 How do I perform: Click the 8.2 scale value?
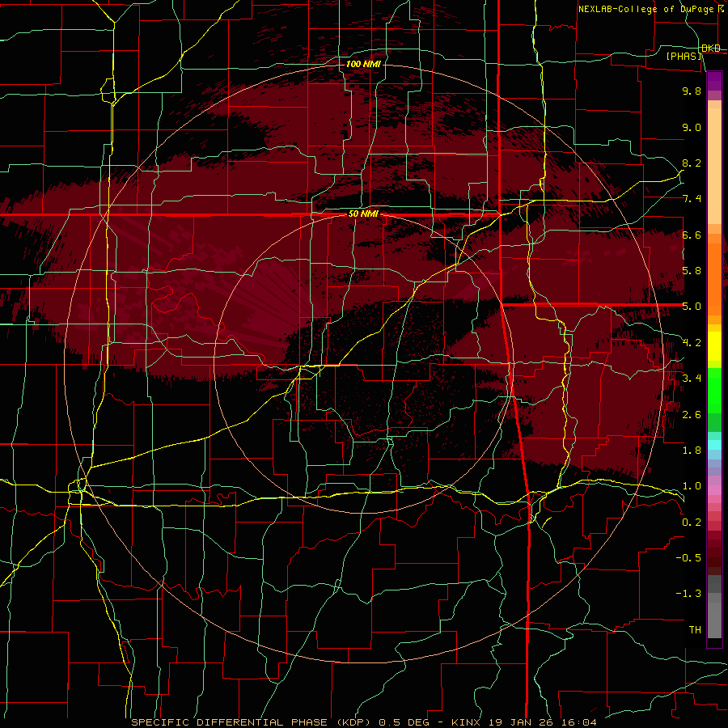click(692, 163)
